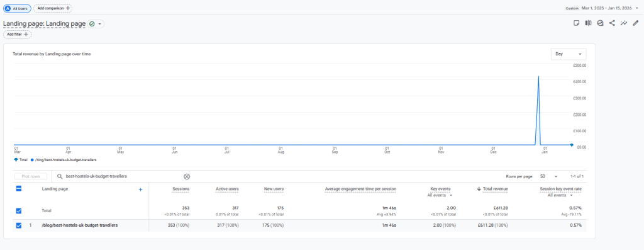This screenshot has width=644, height=250.
Task: Uncheck the best-hostels-uk-budget-travellers row checkbox
Action: coord(18,225)
